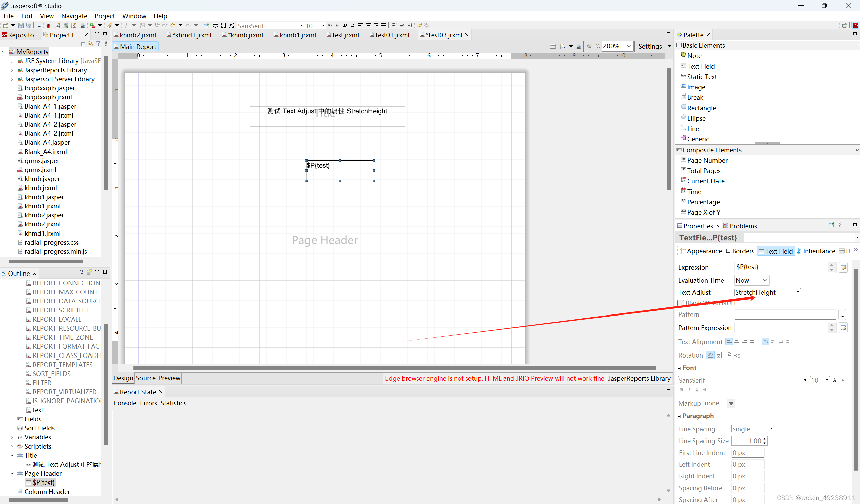
Task: Increase Line Spacing Size with its stepper
Action: click(764, 439)
